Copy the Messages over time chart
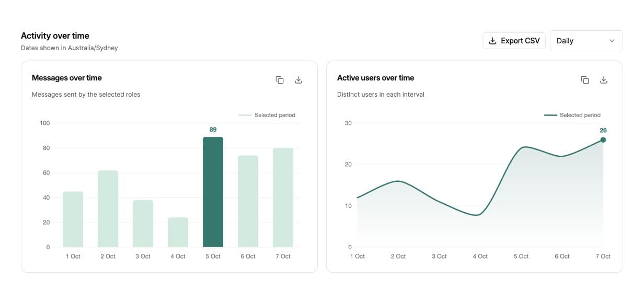This screenshot has width=644, height=302. pos(280,80)
